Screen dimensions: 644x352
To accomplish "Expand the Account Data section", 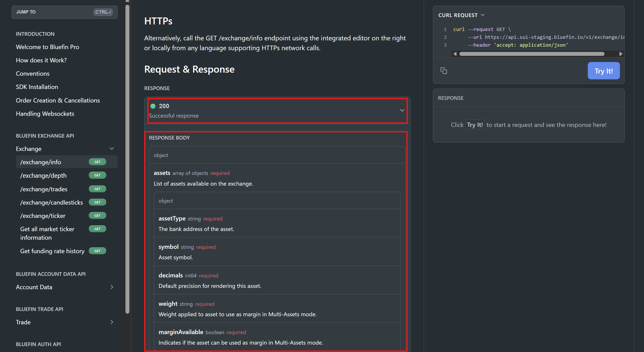I will coord(112,287).
